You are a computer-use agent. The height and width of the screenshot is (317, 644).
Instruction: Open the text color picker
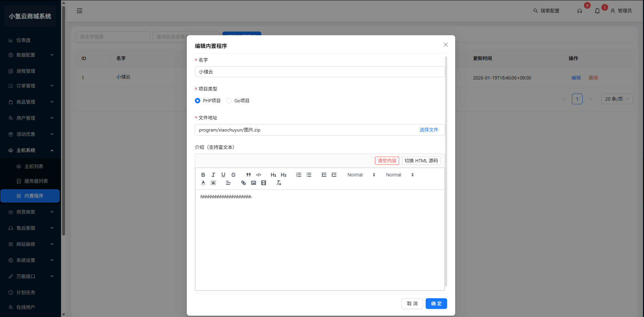pos(203,183)
